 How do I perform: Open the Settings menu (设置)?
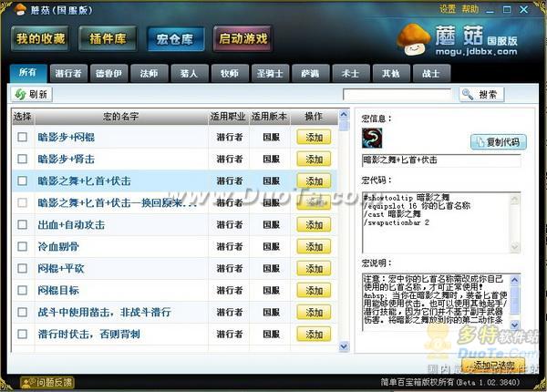pos(447,9)
